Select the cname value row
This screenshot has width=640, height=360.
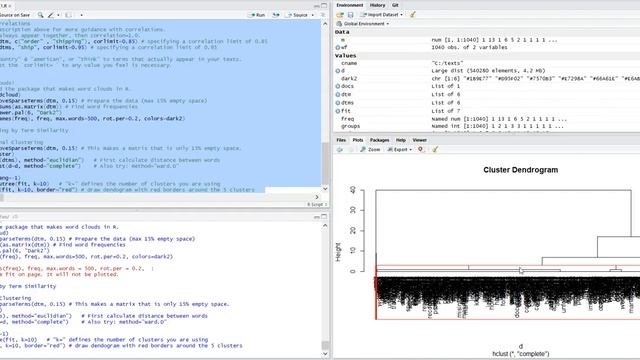click(x=487, y=63)
